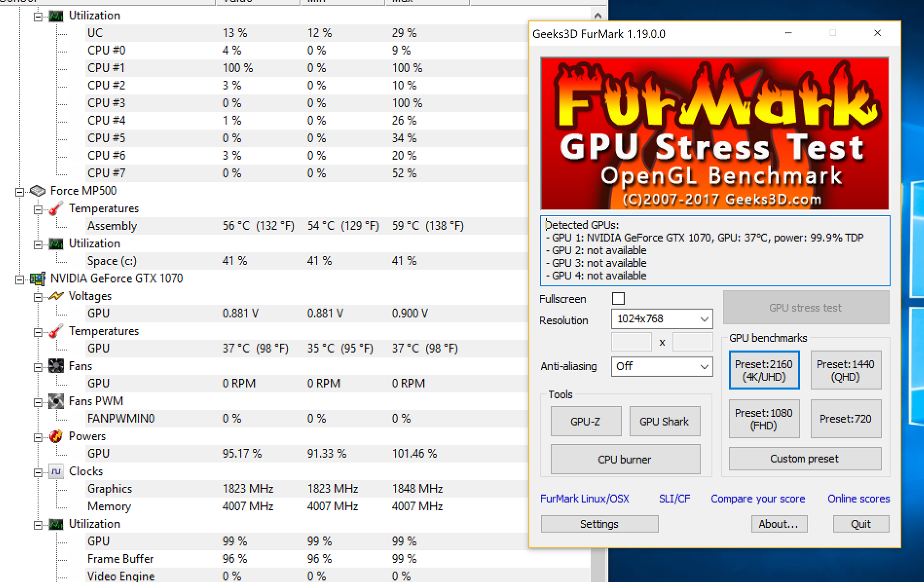Quit FurMark
Viewport: 924px width, 582px height.
pos(861,524)
